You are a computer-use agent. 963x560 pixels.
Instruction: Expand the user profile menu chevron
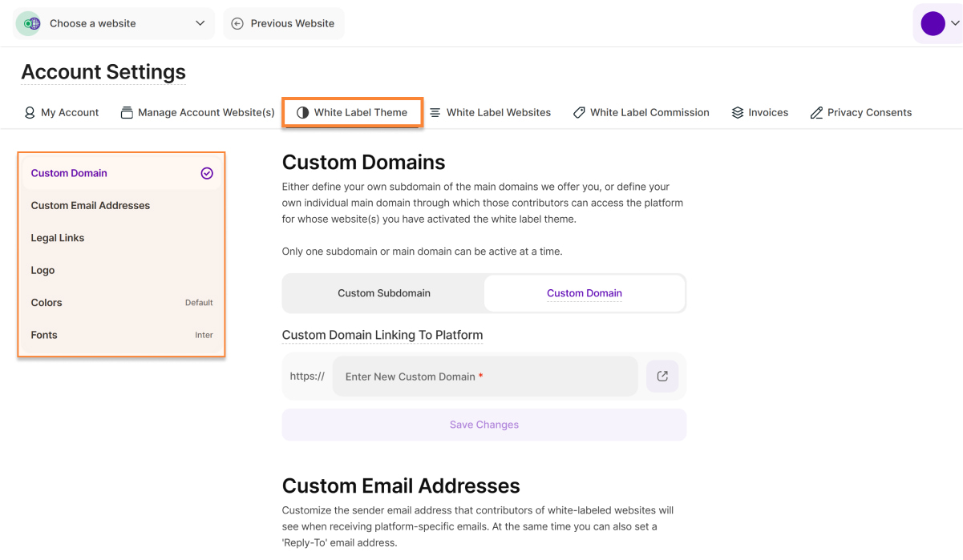point(955,23)
